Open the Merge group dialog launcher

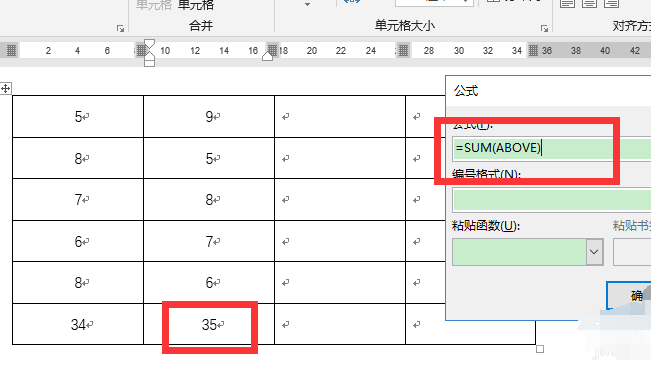(x=120, y=28)
